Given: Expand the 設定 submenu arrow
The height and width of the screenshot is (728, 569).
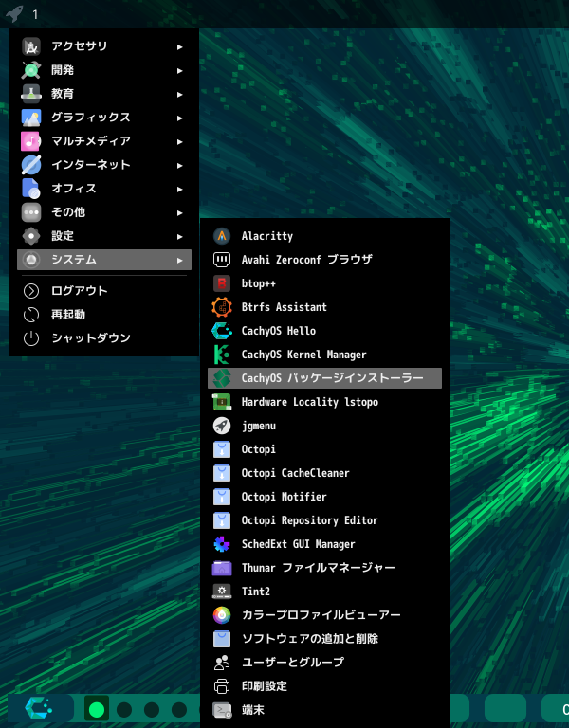Looking at the screenshot, I should click(x=179, y=236).
